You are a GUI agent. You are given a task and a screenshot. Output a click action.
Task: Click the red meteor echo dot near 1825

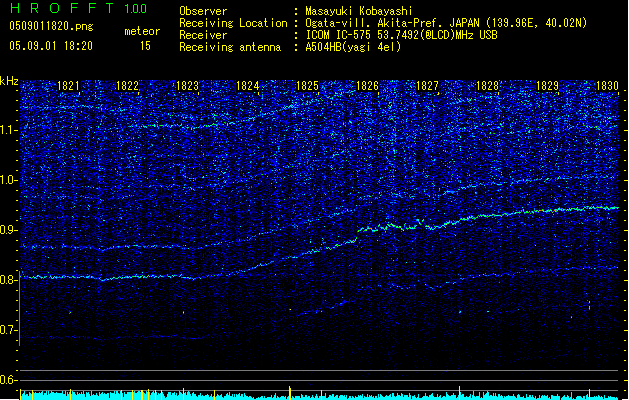[290, 310]
